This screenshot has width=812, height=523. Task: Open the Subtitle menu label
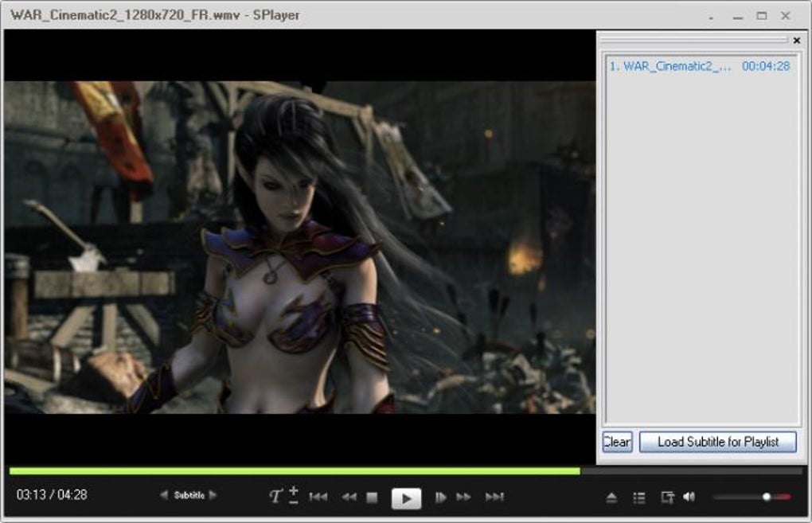click(x=189, y=496)
